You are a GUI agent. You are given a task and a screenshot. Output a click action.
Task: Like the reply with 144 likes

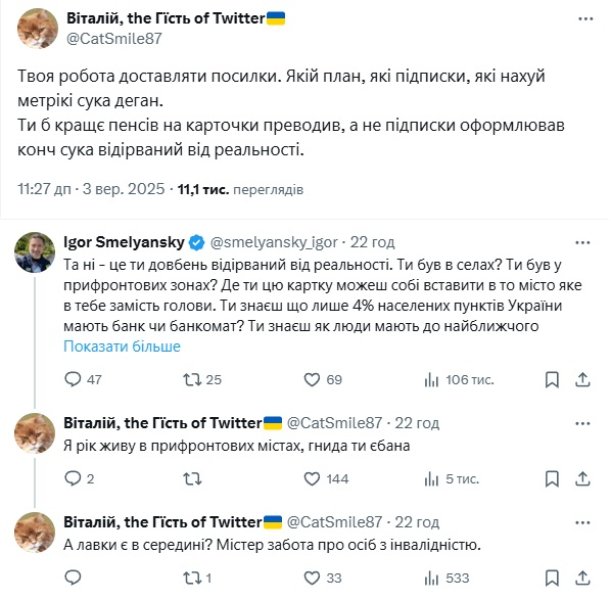click(x=311, y=479)
